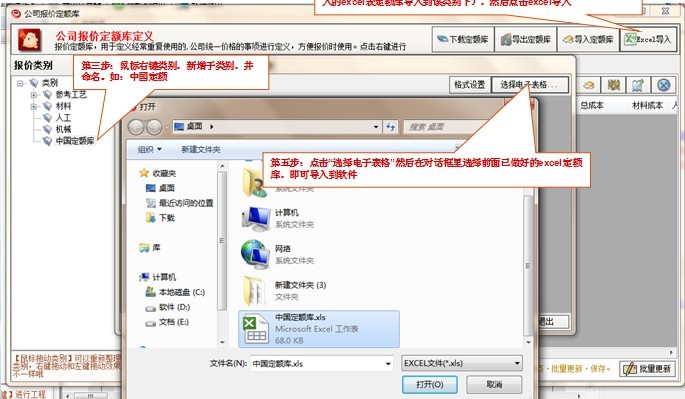
Task: Open the EXCEL文件(*.xls) type dropdown
Action: [x=461, y=363]
